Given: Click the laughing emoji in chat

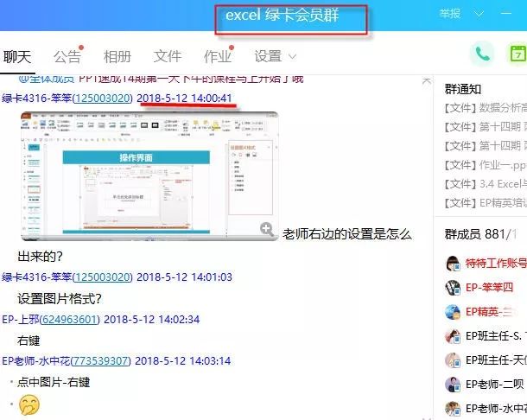Looking at the screenshot, I should (x=29, y=404).
